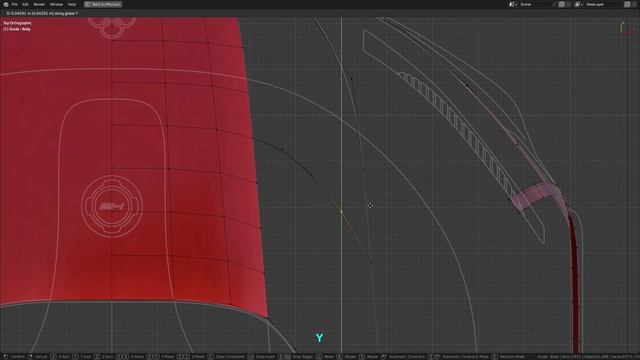Click the 'Clear Constraints' status bar hint

point(230,357)
